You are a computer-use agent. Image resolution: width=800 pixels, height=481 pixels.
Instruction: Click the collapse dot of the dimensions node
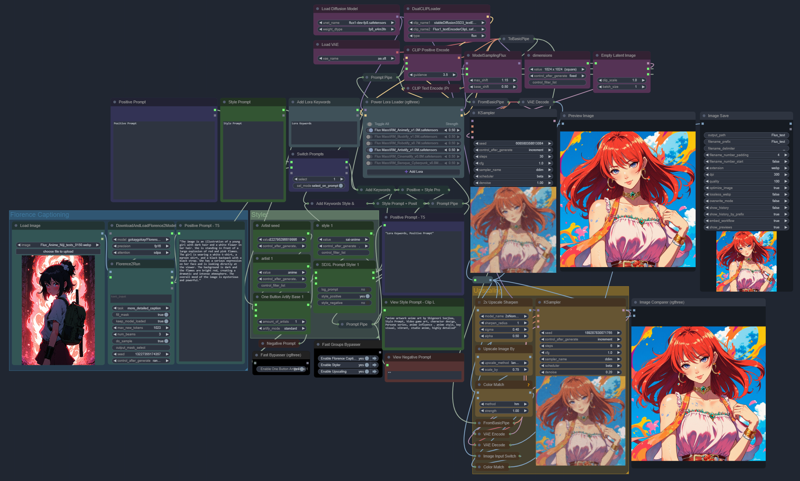(528, 55)
